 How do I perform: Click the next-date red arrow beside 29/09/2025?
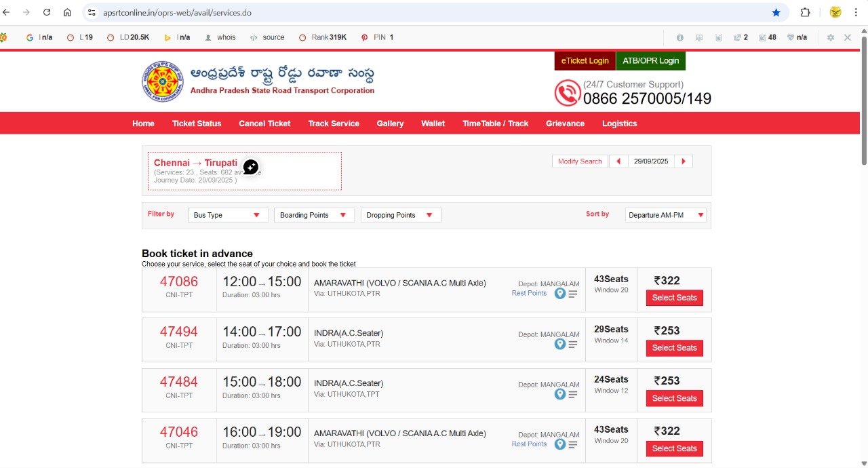click(683, 161)
